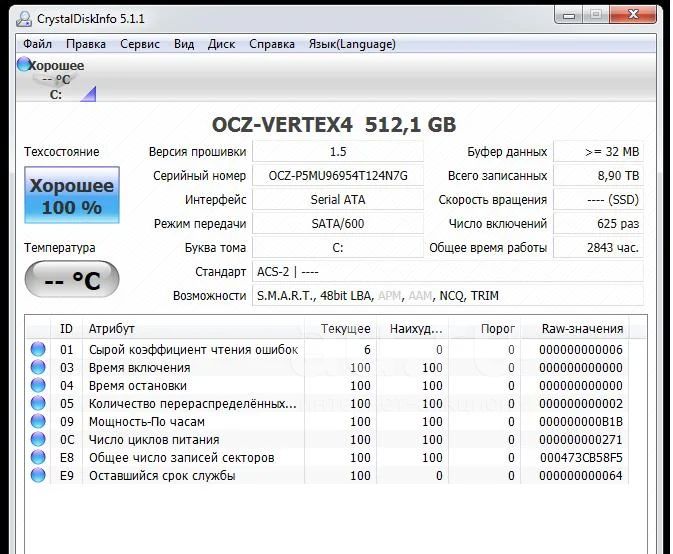Viewport: 673px width, 554px height.
Task: Click transfer mode field SATA/600
Action: [x=338, y=224]
